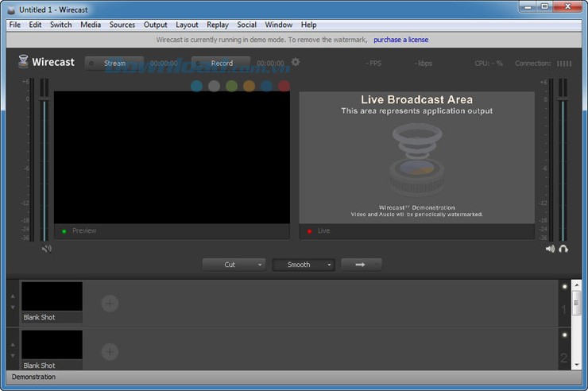The height and width of the screenshot is (391, 588).
Task: Click the Connection strength bars indicator
Action: [x=564, y=64]
